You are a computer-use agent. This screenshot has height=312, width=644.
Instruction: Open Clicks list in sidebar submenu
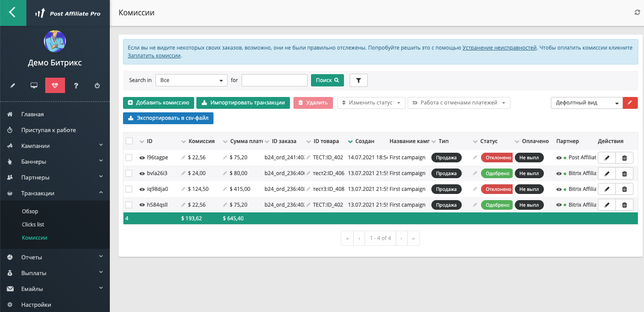pyautogui.click(x=33, y=224)
